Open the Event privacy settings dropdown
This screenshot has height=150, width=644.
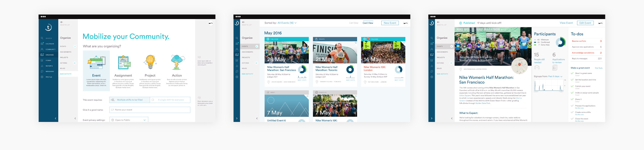click(129, 120)
